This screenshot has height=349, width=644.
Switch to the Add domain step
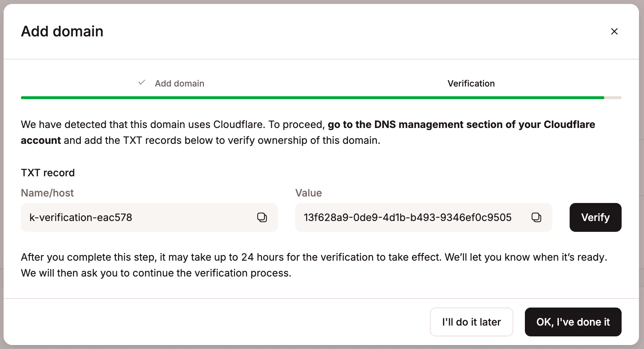[179, 83]
